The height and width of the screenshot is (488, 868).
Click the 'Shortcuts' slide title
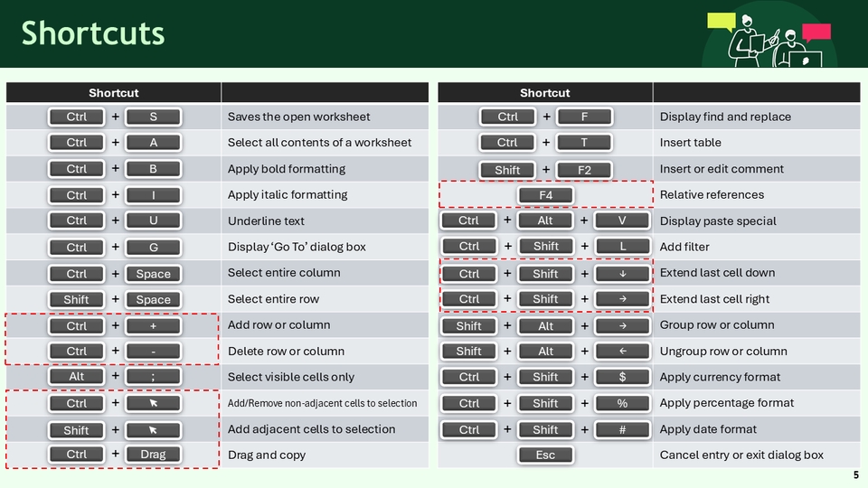(93, 33)
